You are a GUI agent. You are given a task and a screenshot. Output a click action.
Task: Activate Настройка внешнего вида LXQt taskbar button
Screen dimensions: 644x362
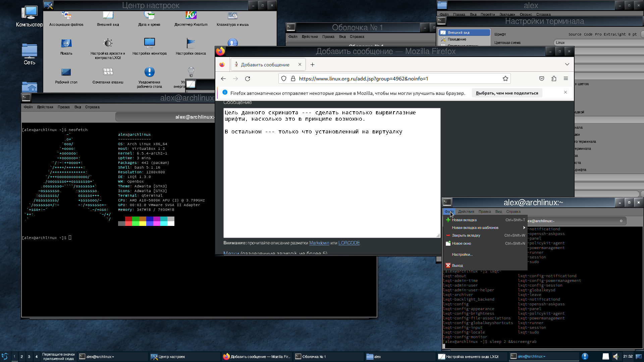pyautogui.click(x=472, y=356)
